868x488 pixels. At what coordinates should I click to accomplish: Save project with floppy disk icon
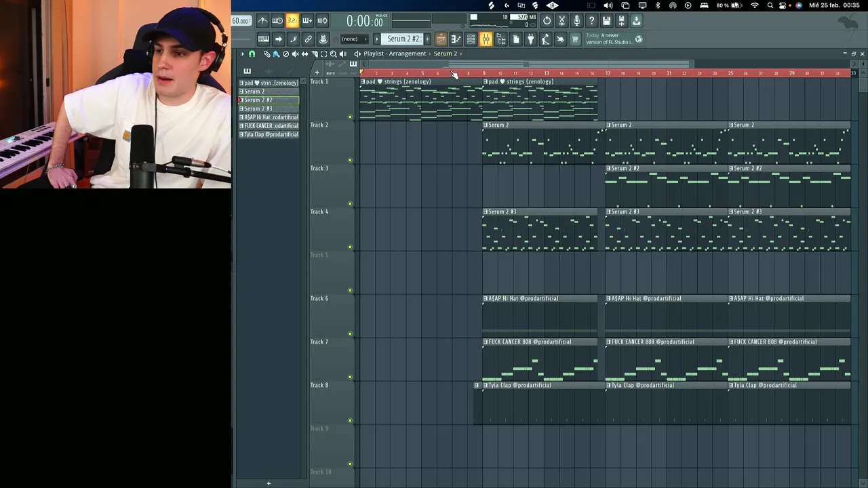[606, 21]
